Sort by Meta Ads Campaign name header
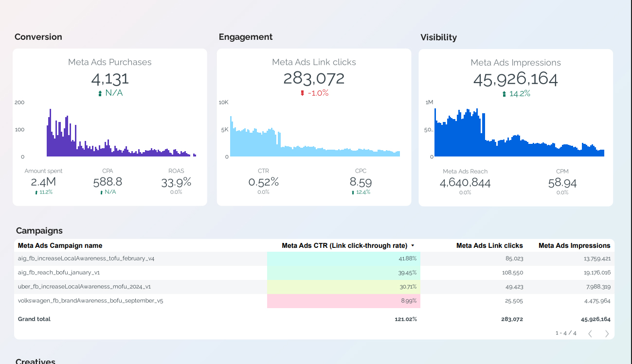The image size is (632, 364). [x=60, y=245]
